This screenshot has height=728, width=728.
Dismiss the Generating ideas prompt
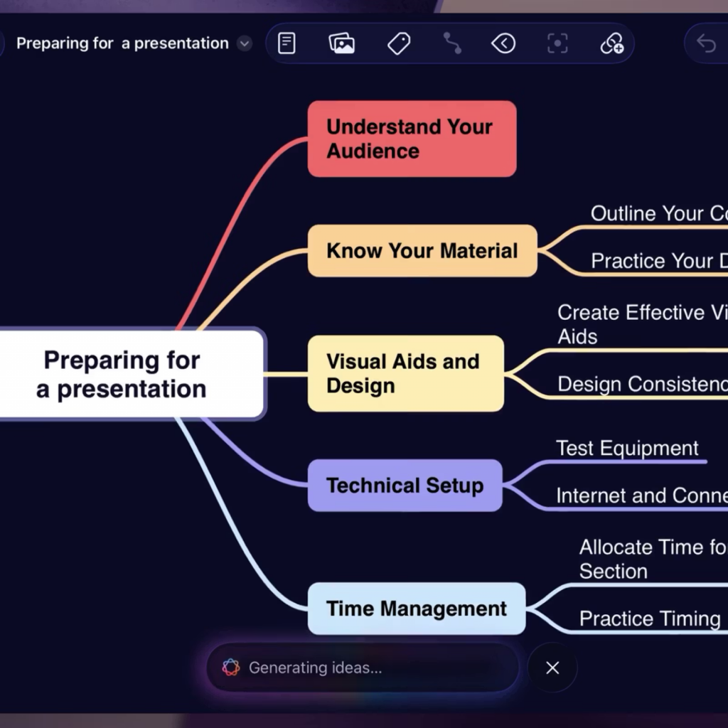point(552,668)
